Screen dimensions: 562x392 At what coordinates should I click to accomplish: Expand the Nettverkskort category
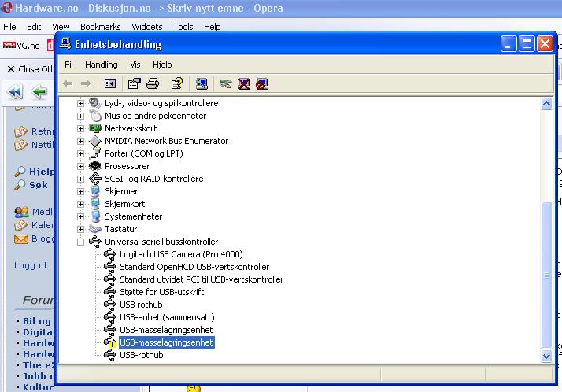pyautogui.click(x=80, y=128)
